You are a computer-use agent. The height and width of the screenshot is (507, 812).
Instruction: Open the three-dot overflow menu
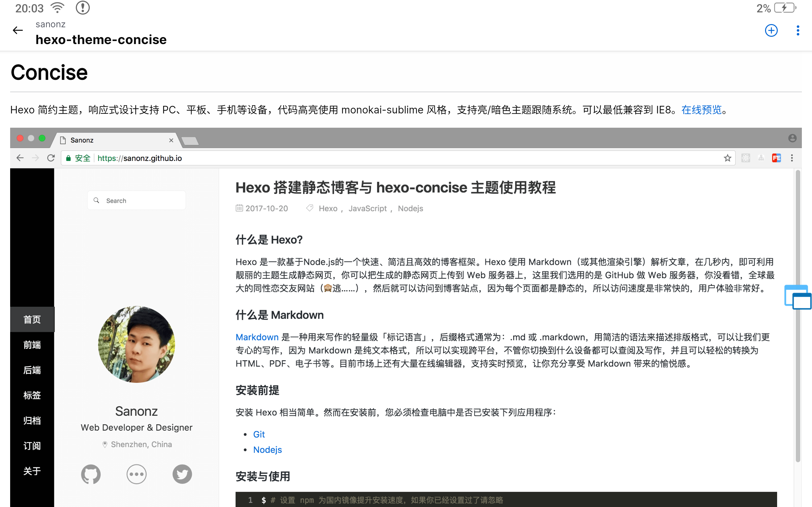[798, 30]
